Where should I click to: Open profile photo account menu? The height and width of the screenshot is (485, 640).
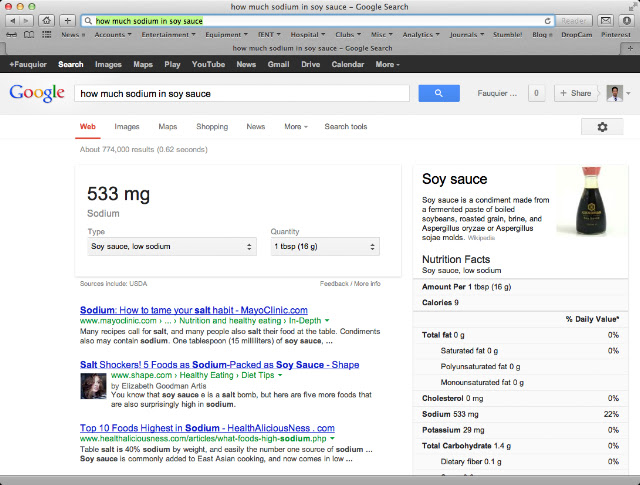[615, 93]
